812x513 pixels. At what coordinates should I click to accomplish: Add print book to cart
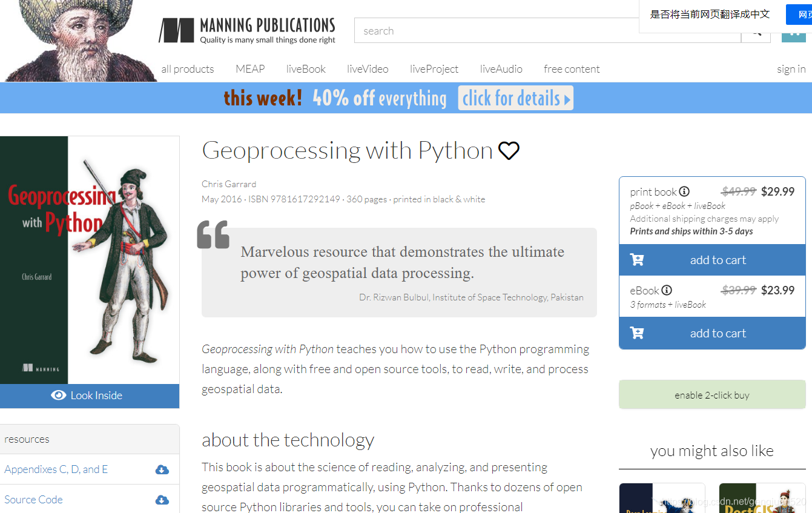click(712, 260)
